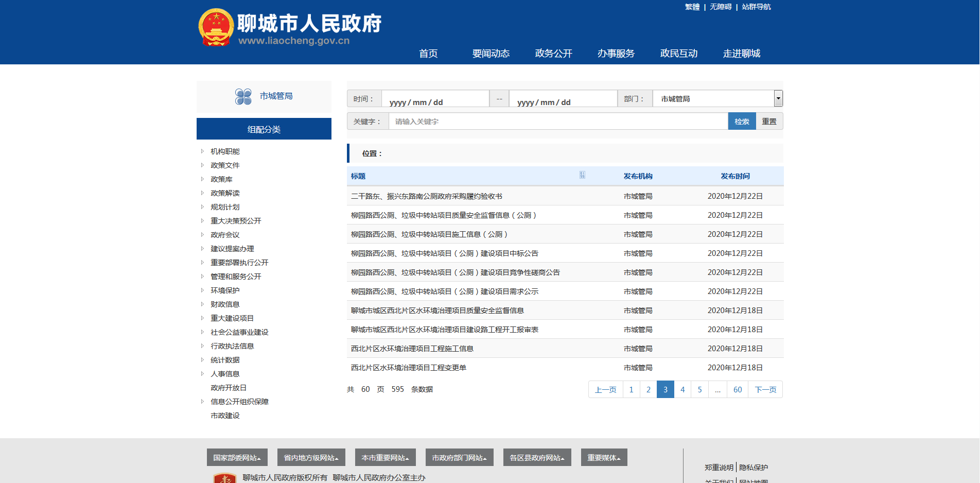The image size is (980, 483).
Task: Expand the 政府会议 tree arrow
Action: (x=202, y=235)
